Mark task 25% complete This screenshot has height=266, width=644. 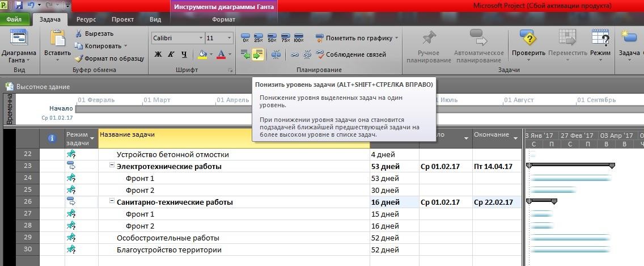pyautogui.click(x=259, y=38)
